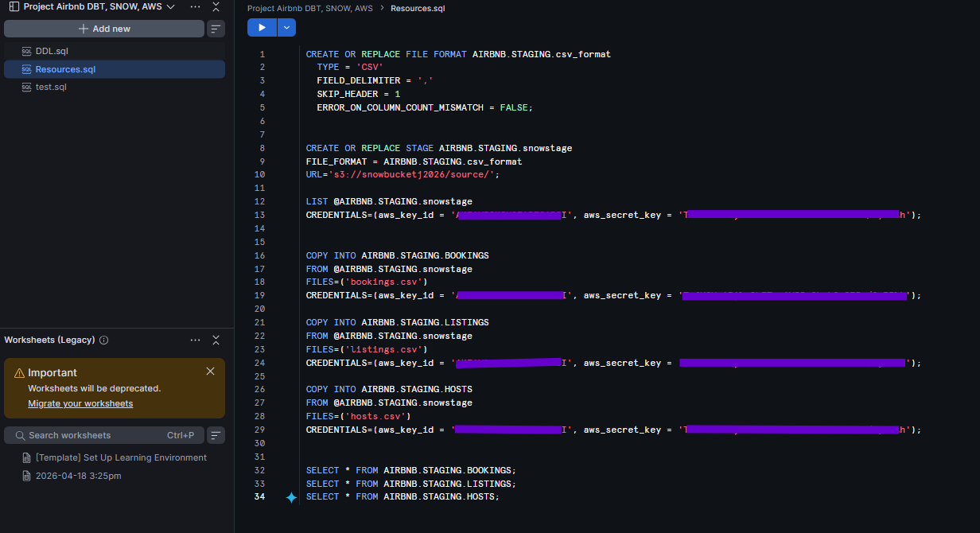
Task: Click FIELD_DELIMITER on line 3
Action: tap(358, 80)
